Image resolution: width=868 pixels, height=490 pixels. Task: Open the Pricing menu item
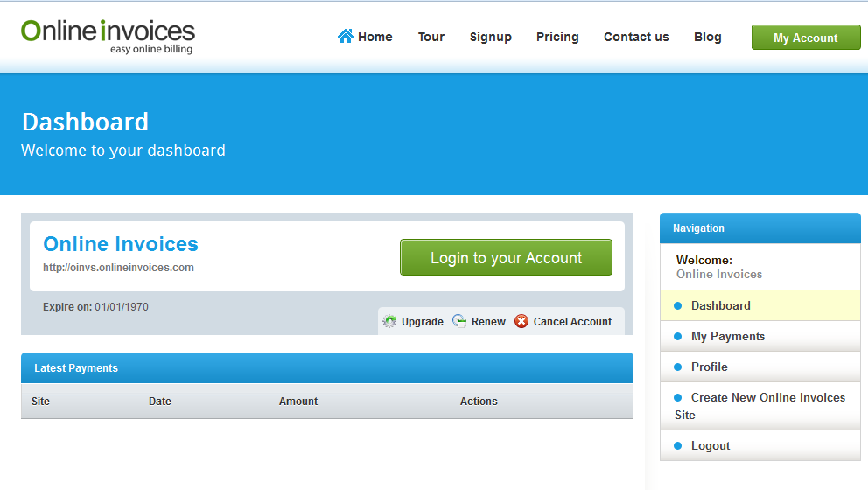[x=557, y=37]
